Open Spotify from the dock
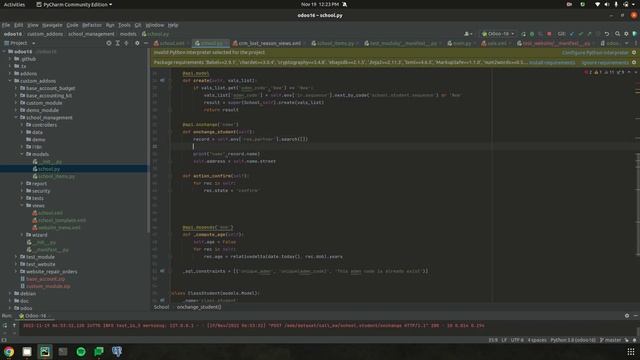The image size is (640, 360). click(81, 351)
